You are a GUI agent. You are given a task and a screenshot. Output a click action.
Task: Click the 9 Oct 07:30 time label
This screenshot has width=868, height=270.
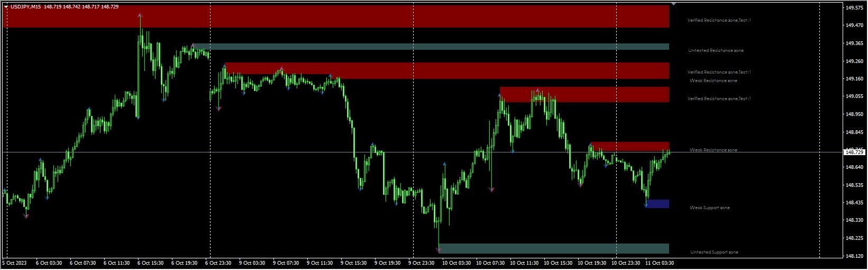pyautogui.click(x=286, y=263)
